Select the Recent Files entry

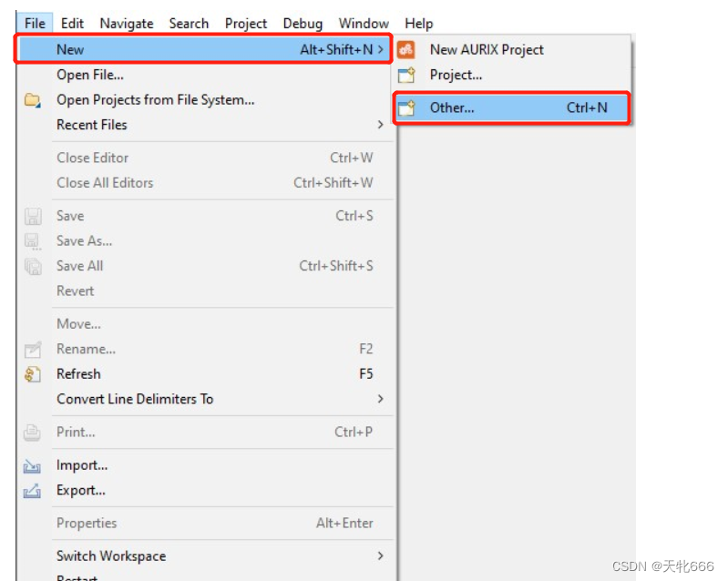click(206, 125)
